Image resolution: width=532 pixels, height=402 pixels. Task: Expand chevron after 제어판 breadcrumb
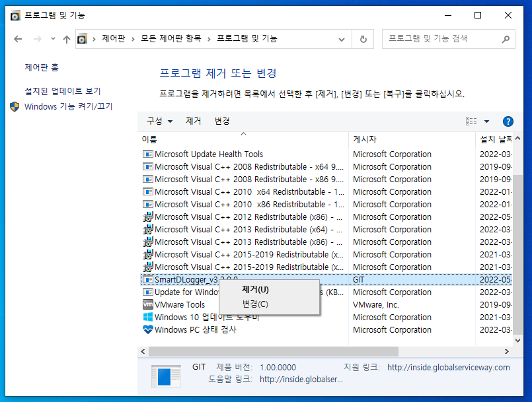click(x=133, y=40)
